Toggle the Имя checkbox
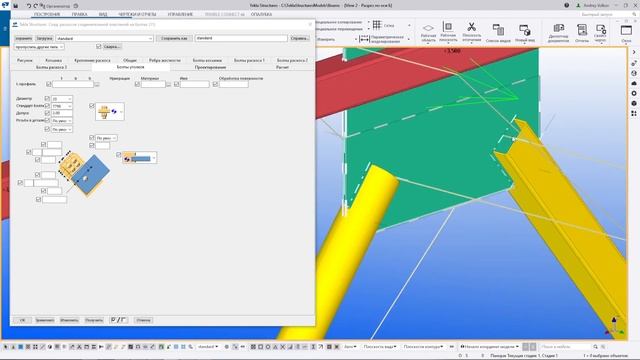The image size is (640, 360). [176, 84]
